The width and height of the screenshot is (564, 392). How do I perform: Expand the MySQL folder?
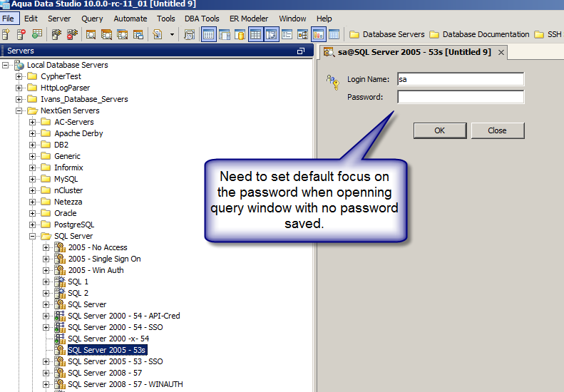tap(33, 179)
